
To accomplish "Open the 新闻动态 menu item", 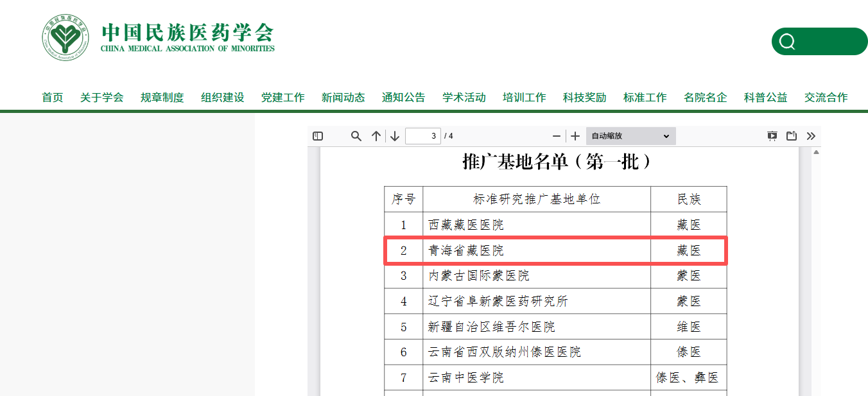I will coord(343,98).
